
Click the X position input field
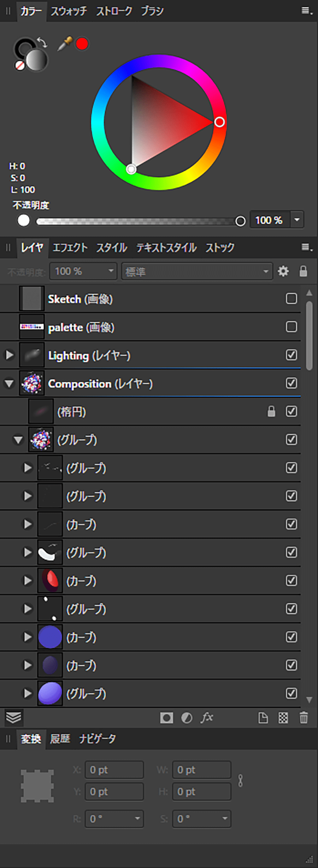coord(114,770)
